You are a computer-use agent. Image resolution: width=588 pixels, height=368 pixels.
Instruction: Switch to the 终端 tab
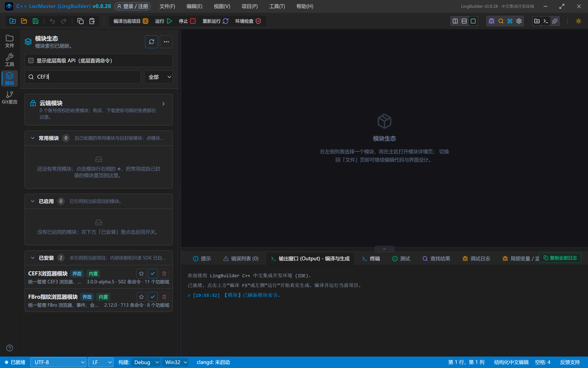coord(371,258)
